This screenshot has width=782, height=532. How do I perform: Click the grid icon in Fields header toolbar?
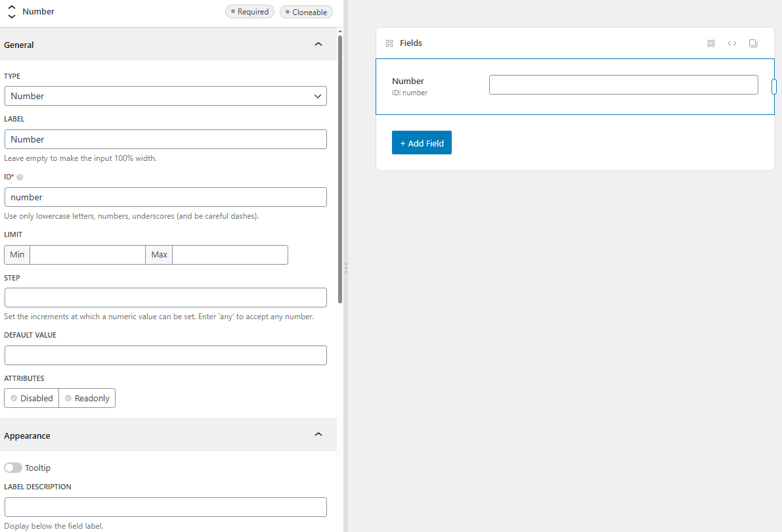[x=710, y=43]
